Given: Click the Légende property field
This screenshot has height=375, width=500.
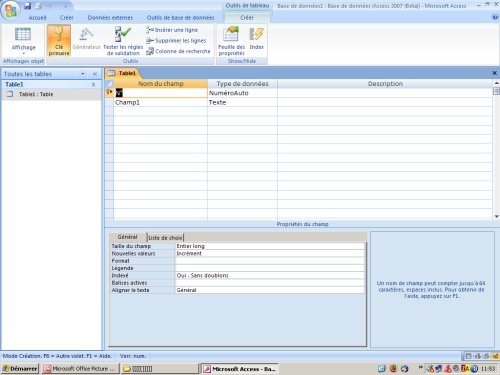Looking at the screenshot, I should coord(270,268).
